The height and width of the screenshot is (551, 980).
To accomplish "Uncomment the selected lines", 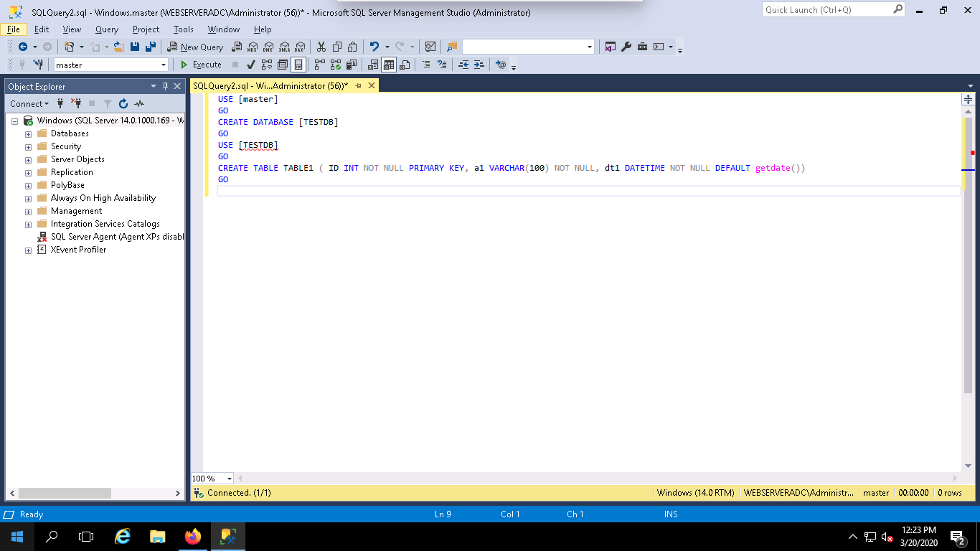I will point(442,65).
